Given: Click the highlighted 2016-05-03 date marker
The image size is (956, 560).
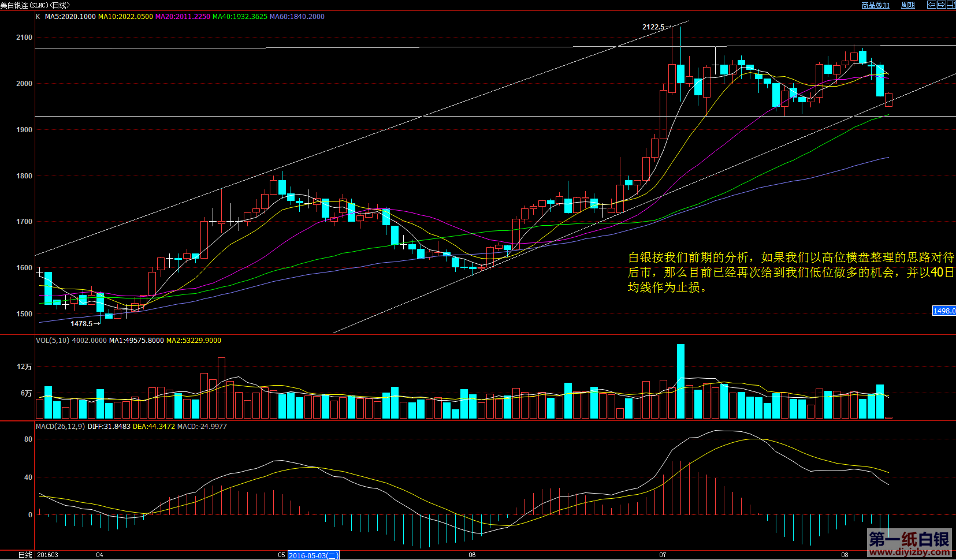Looking at the screenshot, I should (313, 555).
